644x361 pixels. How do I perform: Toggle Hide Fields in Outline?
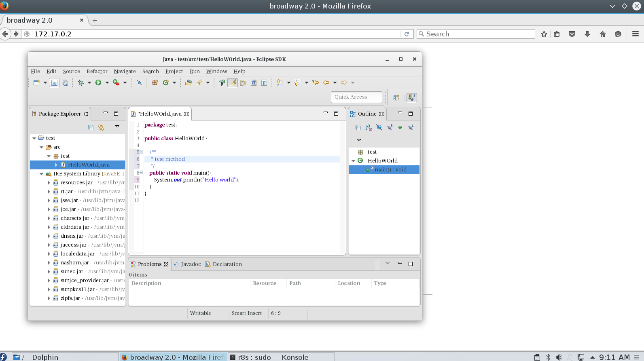pyautogui.click(x=379, y=127)
